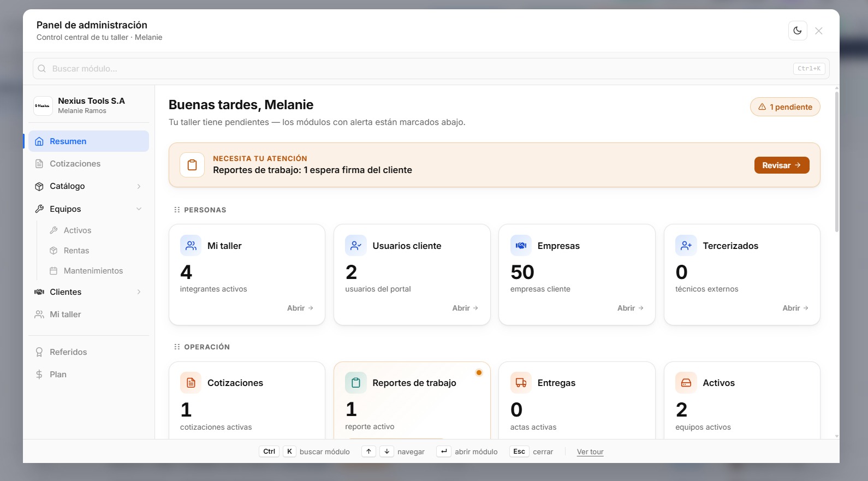Close the admin panel dialog
This screenshot has width=868, height=481.
819,31
